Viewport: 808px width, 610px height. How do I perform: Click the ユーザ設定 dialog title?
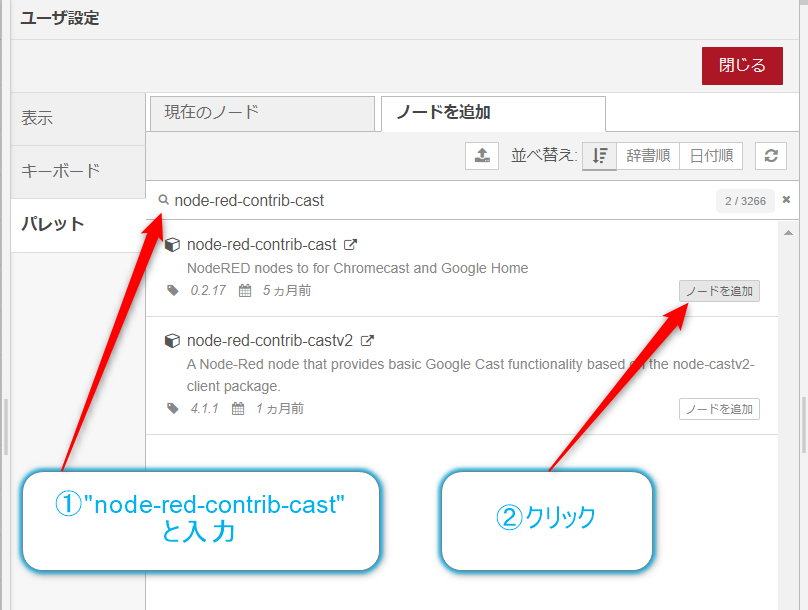point(60,18)
